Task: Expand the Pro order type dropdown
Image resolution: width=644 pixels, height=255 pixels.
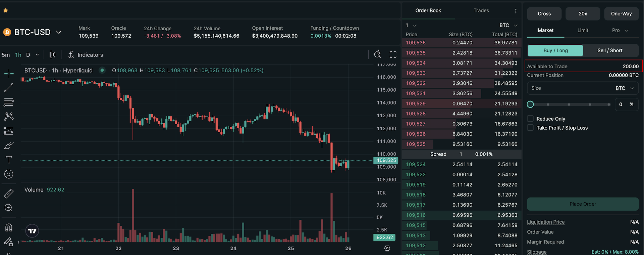Action: click(x=620, y=30)
